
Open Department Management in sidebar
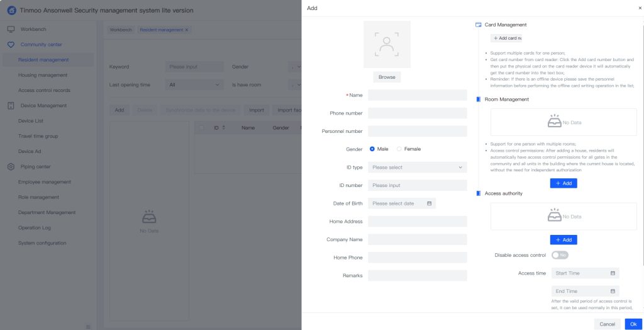point(47,213)
